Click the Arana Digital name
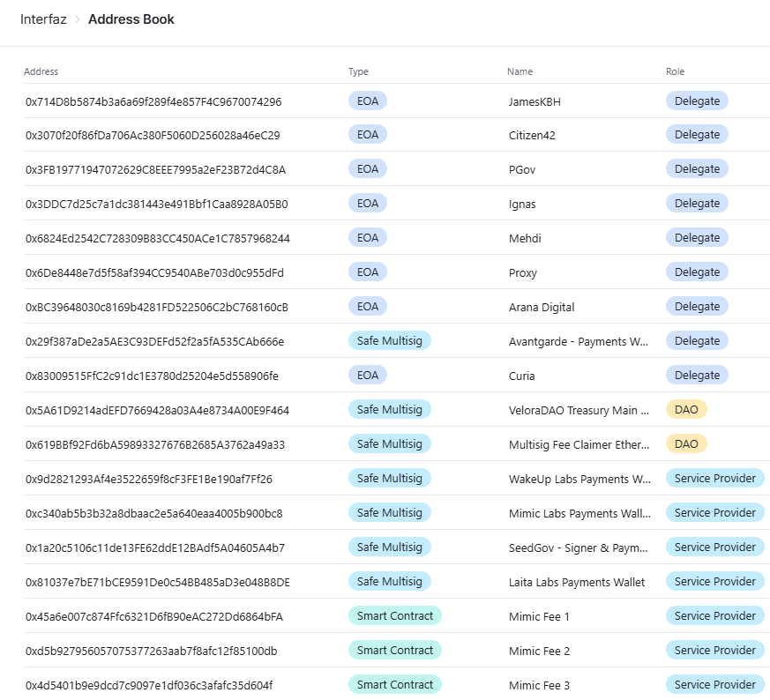 click(x=542, y=308)
